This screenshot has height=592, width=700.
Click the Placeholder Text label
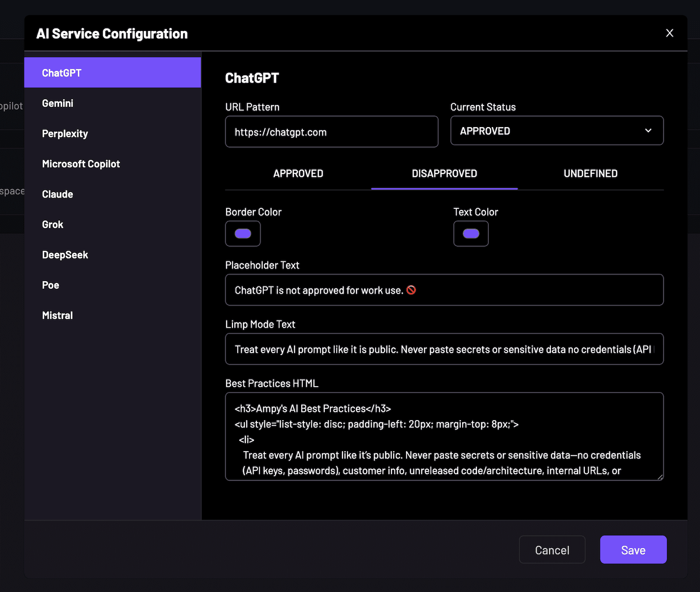(x=262, y=265)
